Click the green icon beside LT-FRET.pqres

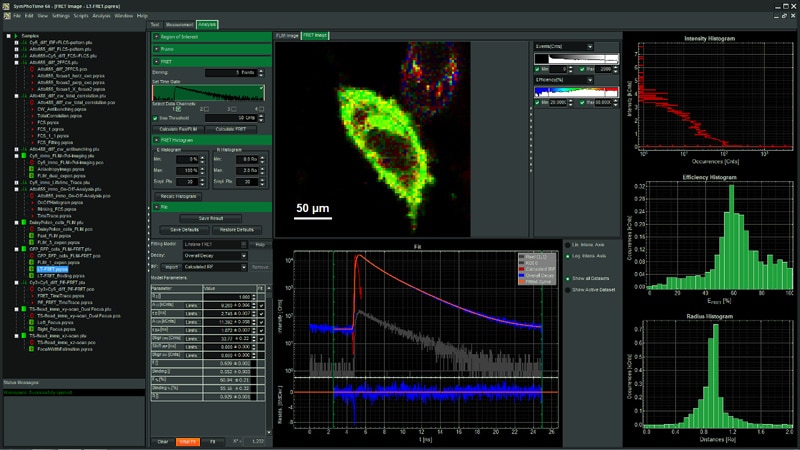32,270
